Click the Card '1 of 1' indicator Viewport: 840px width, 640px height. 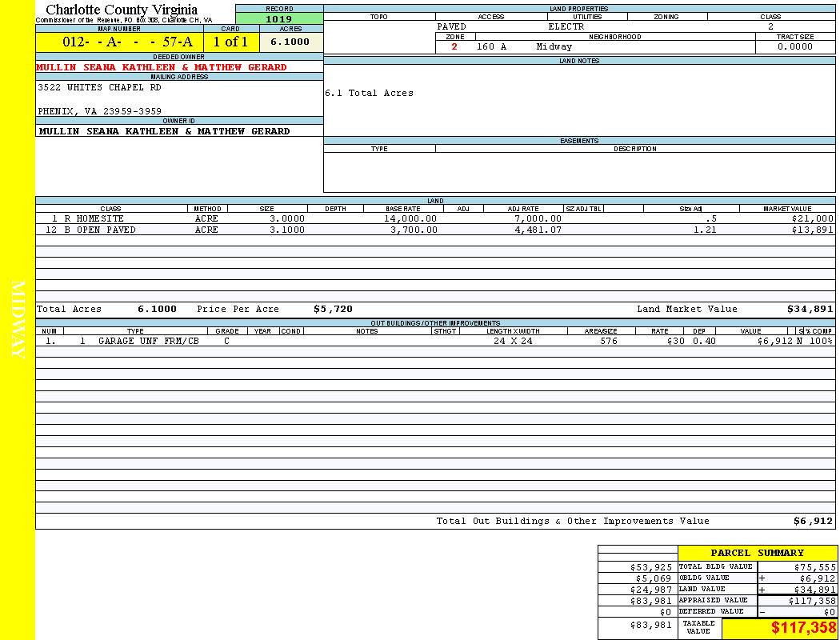click(230, 42)
